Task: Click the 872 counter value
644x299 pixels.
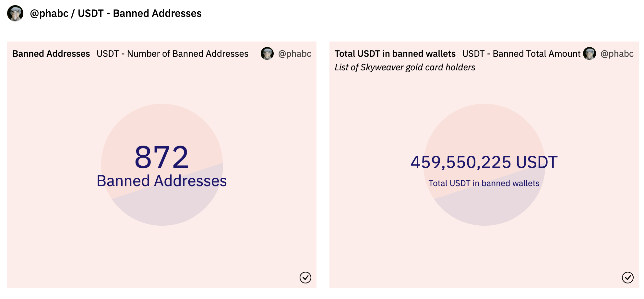Action: 161,157
